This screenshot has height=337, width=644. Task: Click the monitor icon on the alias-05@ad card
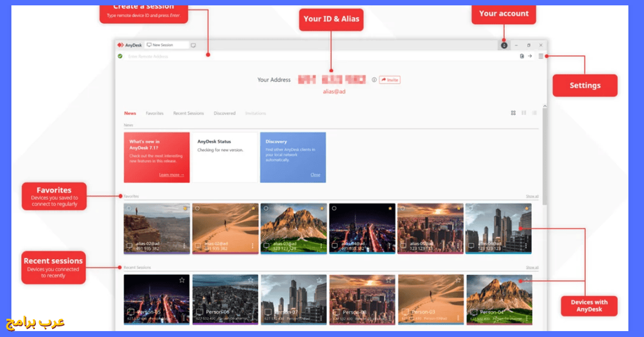tap(402, 246)
